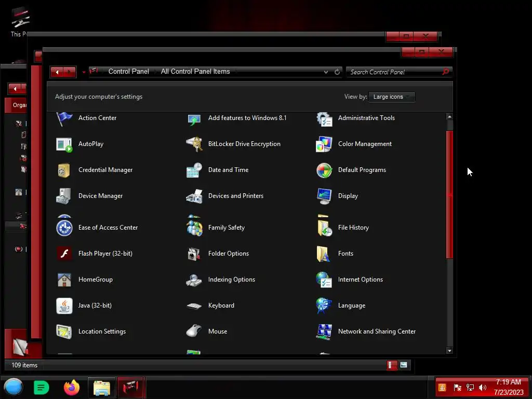Switch to details view in status bar
532x399 pixels.
392,365
